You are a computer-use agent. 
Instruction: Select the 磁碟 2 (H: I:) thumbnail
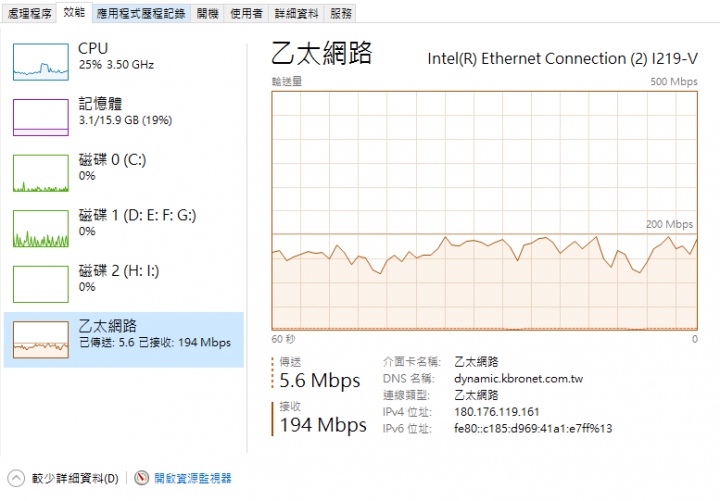(41, 284)
